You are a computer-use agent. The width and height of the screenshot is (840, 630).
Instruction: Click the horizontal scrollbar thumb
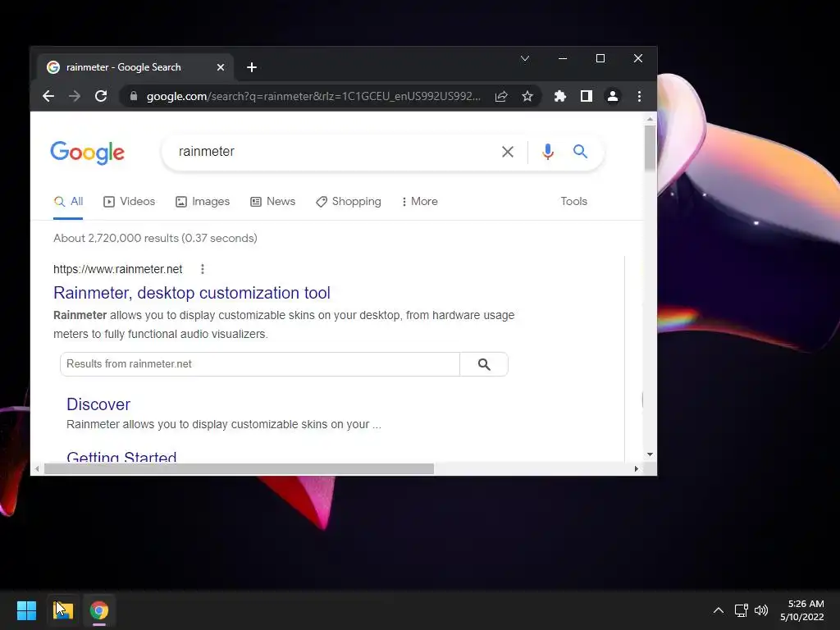239,468
